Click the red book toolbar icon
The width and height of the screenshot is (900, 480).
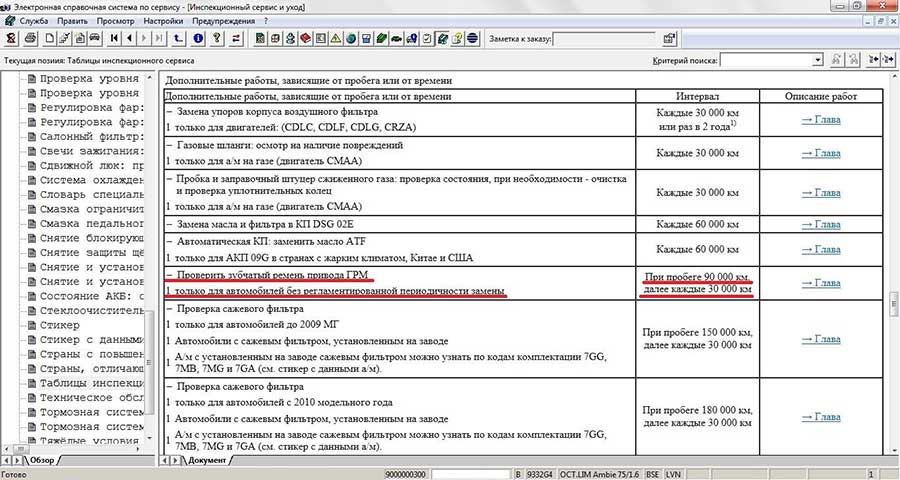tap(306, 38)
